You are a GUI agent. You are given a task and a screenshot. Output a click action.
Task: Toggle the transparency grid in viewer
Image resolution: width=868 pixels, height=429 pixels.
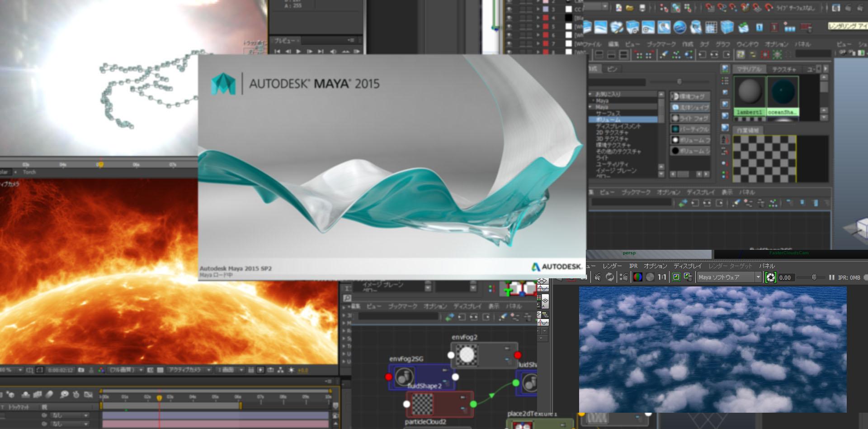click(x=160, y=370)
